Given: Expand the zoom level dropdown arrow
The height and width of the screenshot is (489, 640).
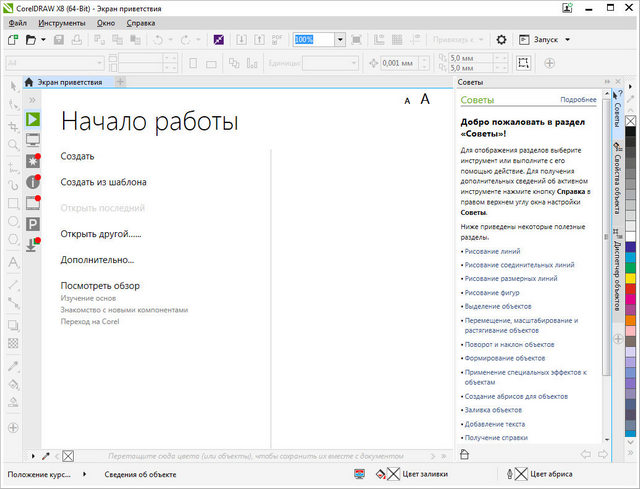Looking at the screenshot, I should click(340, 39).
